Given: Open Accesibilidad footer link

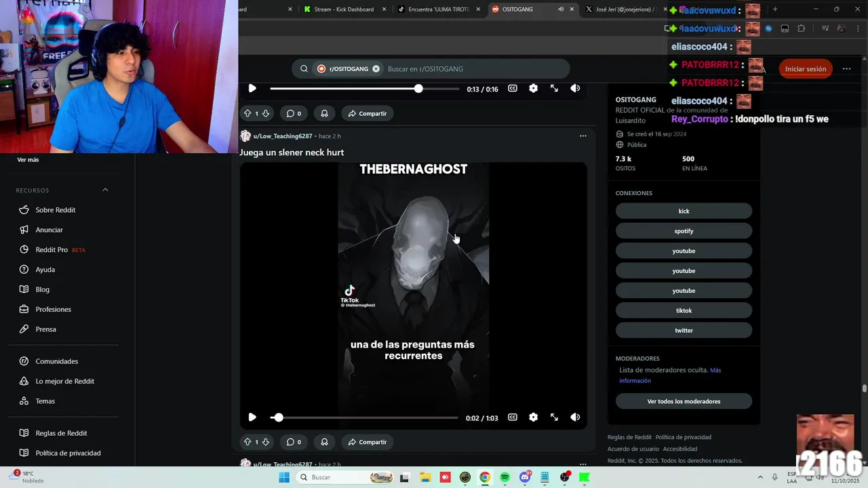Looking at the screenshot, I should 680,449.
